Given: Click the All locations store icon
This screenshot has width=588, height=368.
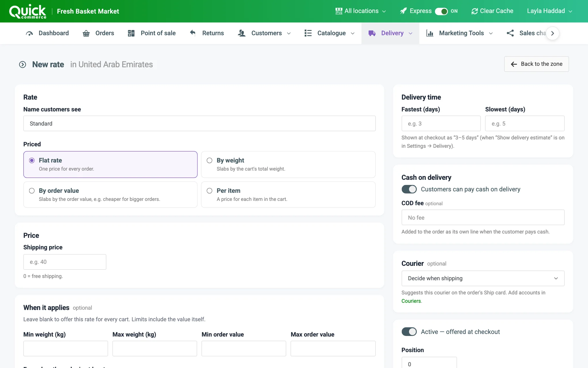Looking at the screenshot, I should [339, 11].
